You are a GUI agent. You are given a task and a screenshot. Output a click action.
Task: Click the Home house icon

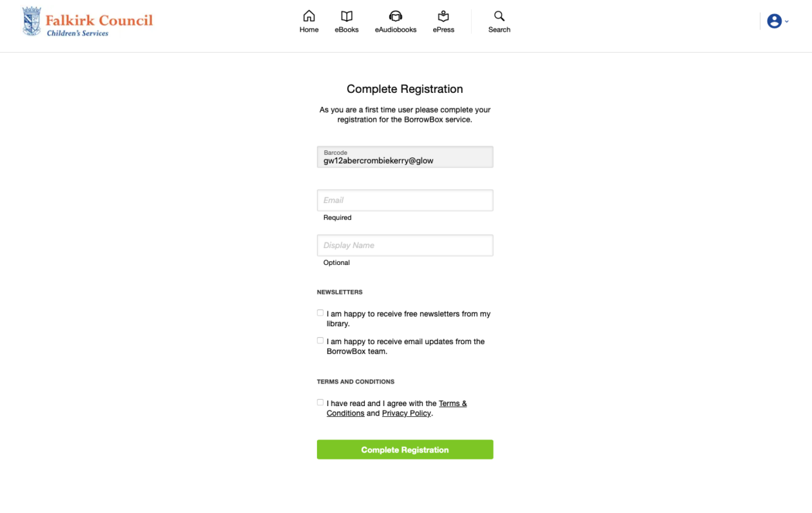309,16
